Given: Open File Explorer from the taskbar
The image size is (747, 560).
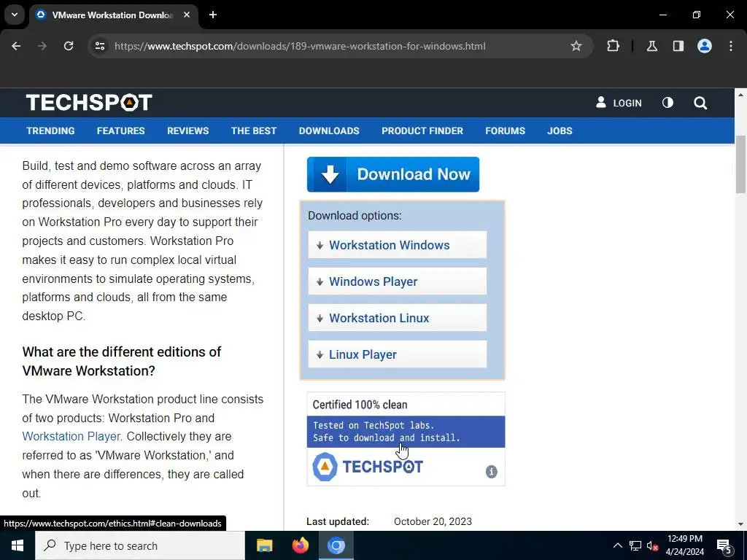Looking at the screenshot, I should click(264, 545).
